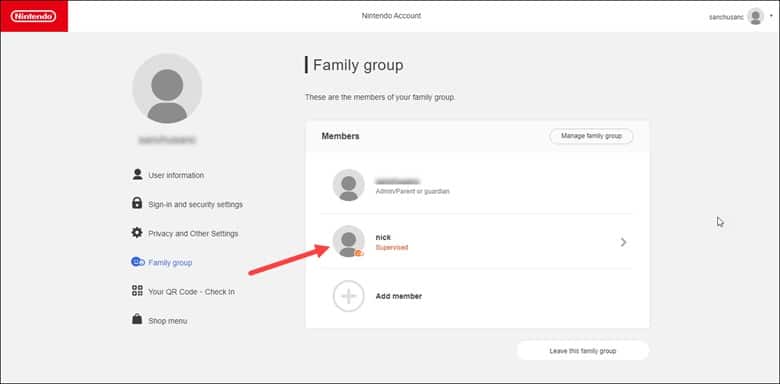Viewport: 780px width, 384px height.
Task: Click the QR code icon
Action: (x=137, y=290)
